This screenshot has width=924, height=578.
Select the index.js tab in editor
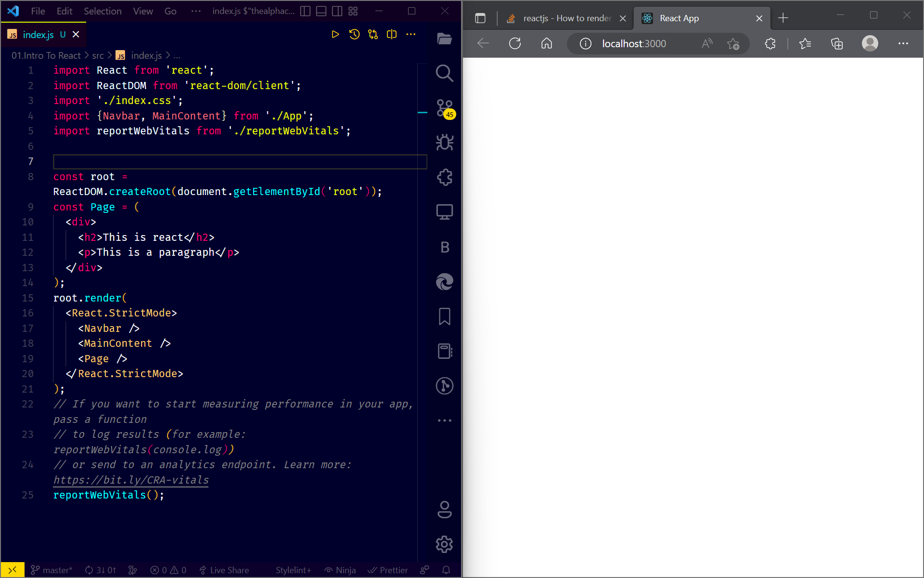(x=38, y=34)
